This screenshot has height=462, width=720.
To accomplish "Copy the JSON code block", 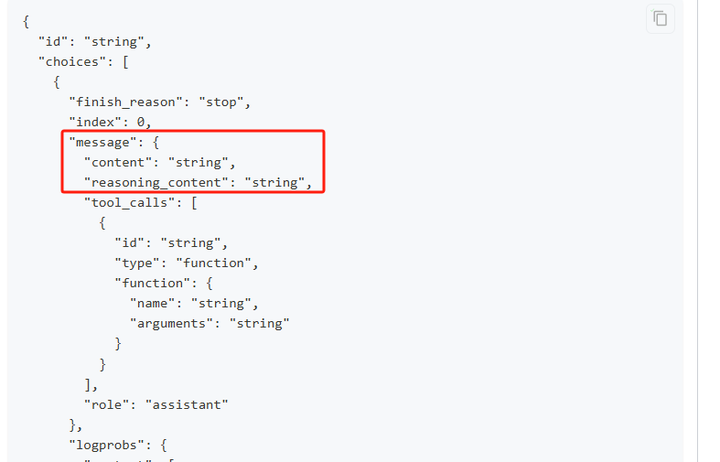I will click(660, 18).
